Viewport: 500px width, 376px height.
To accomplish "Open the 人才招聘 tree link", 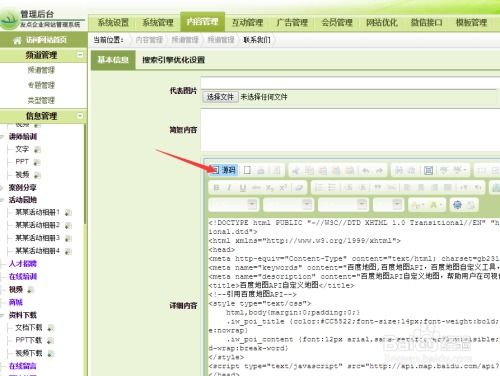I will pyautogui.click(x=23, y=264).
